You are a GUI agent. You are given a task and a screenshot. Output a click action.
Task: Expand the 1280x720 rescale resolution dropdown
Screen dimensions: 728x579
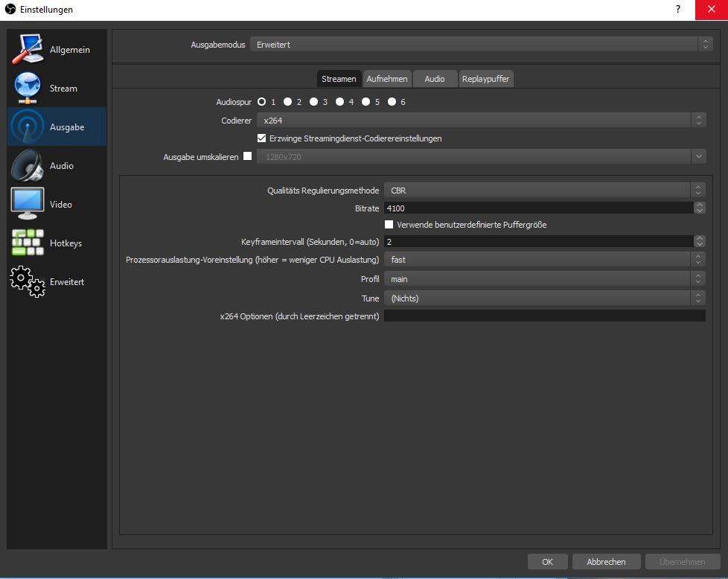click(482, 156)
